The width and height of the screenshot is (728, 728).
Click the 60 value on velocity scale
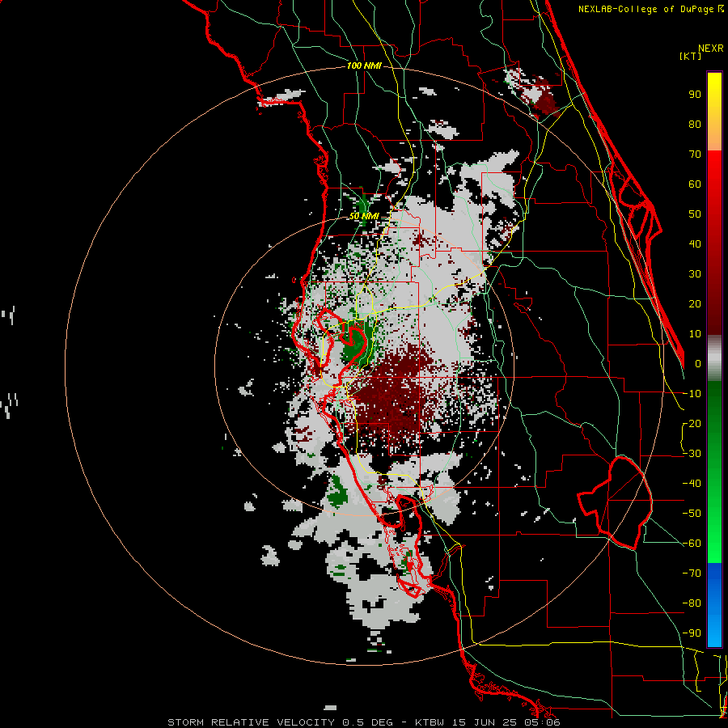click(695, 184)
